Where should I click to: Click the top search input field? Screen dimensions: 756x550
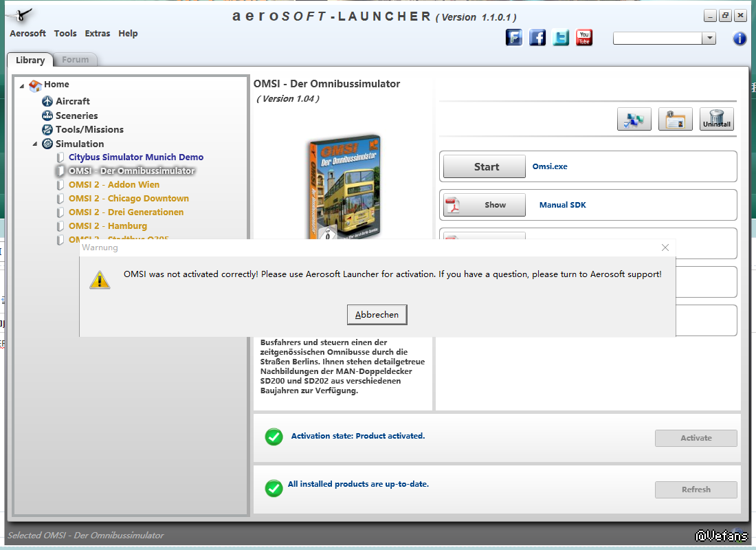coord(657,38)
